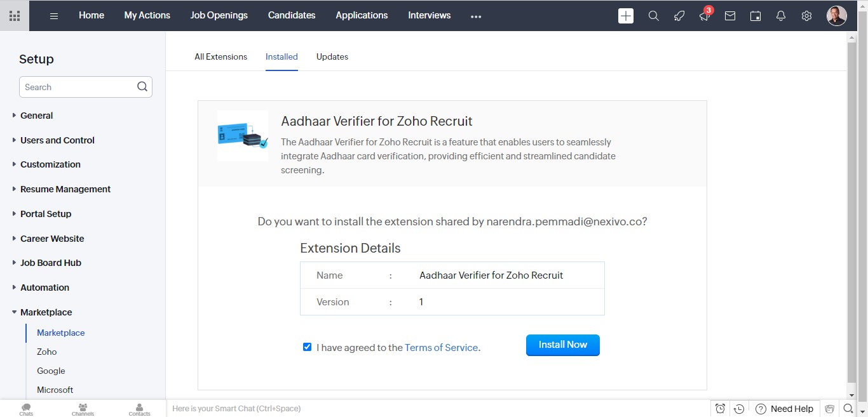Show more modules via three dots
Screen dimensions: 868x417
pos(476,17)
